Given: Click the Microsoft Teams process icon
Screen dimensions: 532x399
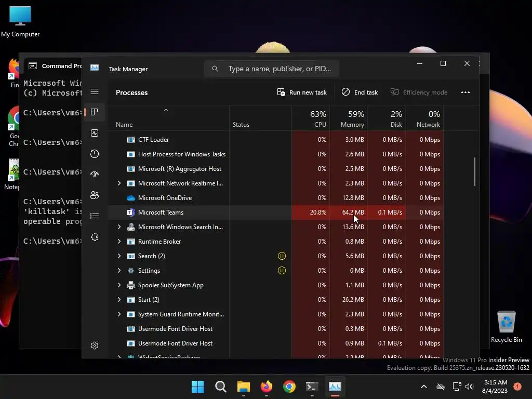Looking at the screenshot, I should coord(130,212).
